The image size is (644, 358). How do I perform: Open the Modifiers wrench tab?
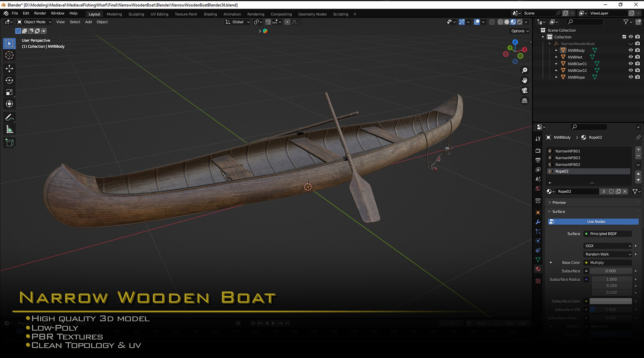(538, 222)
